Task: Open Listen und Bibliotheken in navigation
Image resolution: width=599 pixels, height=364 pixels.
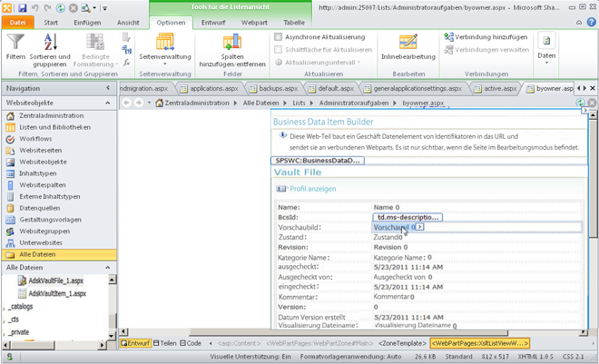Action: pos(55,127)
